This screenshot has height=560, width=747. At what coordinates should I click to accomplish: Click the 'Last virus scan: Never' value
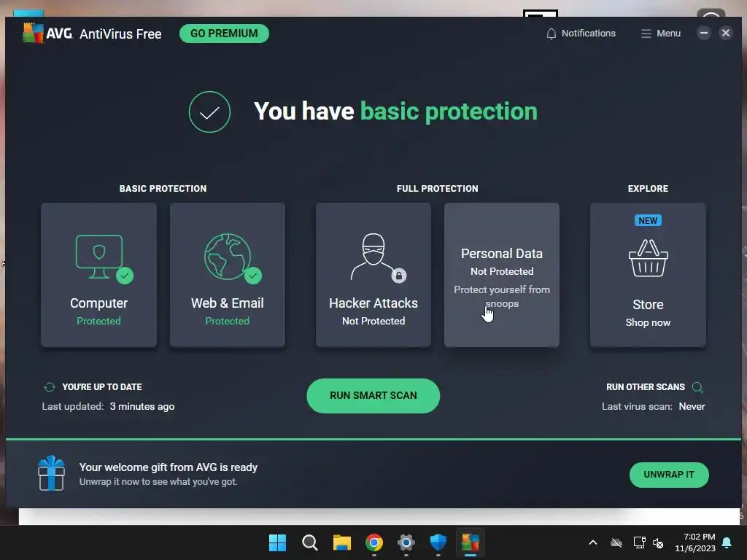[x=692, y=407]
